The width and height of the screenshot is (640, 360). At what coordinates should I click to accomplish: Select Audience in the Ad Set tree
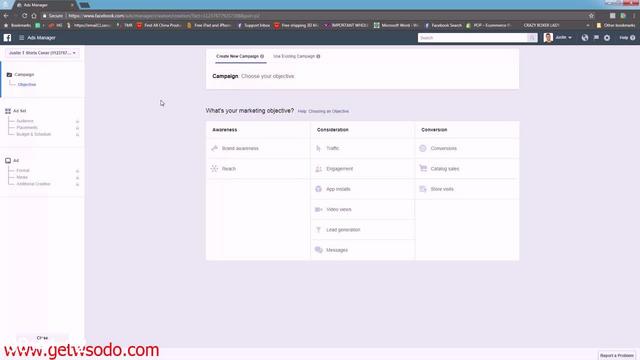click(25, 121)
